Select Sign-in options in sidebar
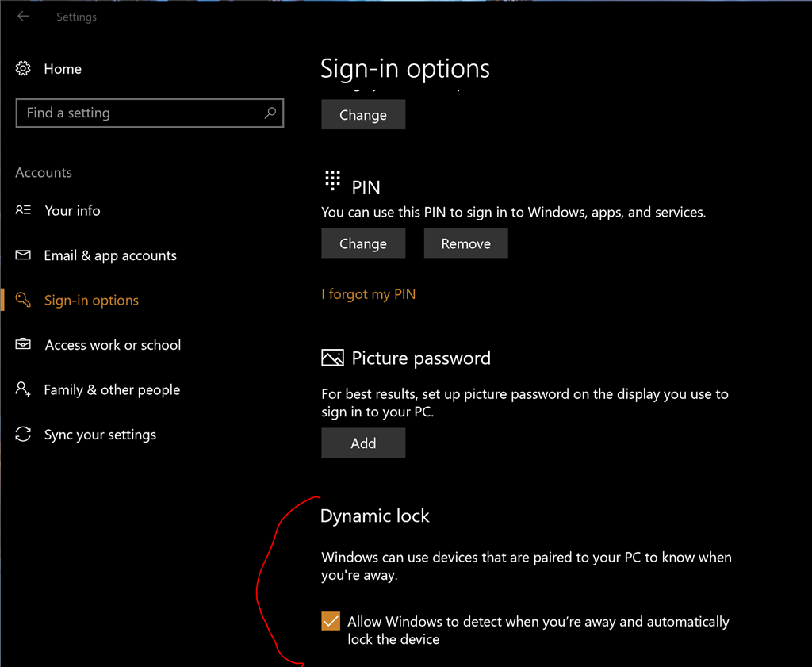Image resolution: width=812 pixels, height=667 pixels. [92, 301]
